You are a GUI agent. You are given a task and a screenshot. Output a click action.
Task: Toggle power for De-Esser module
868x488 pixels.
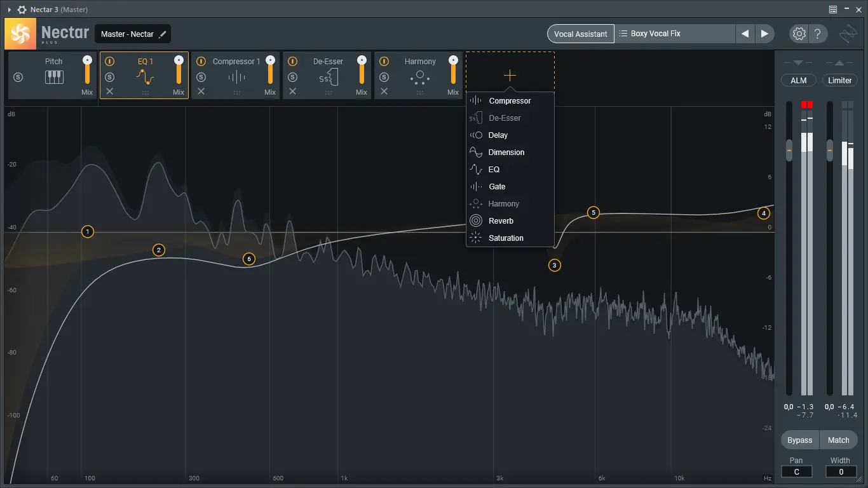pyautogui.click(x=292, y=62)
